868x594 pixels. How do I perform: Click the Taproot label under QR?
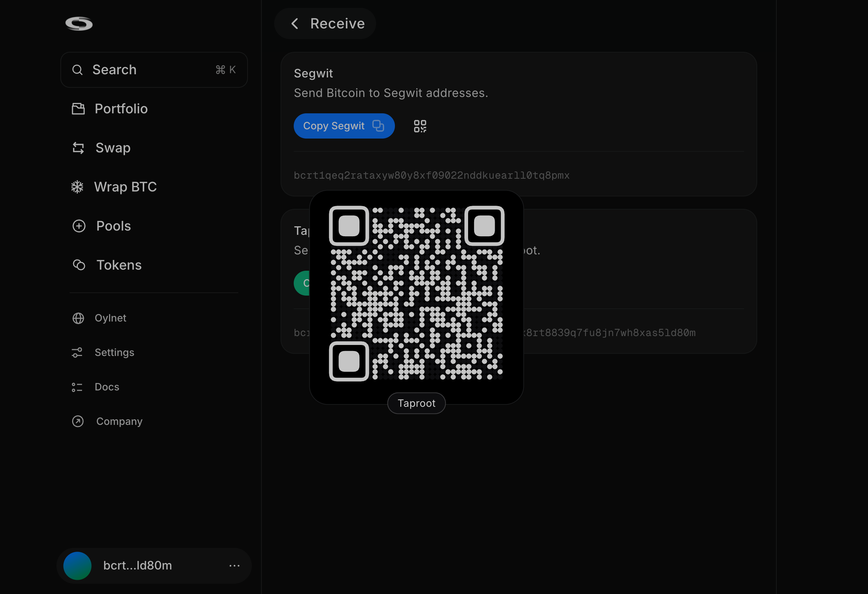[417, 404]
